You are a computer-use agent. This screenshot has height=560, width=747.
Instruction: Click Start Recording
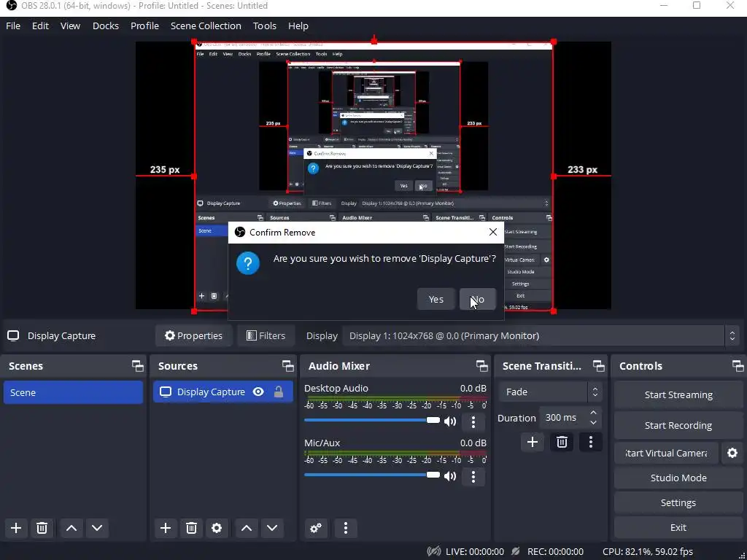[678, 425]
